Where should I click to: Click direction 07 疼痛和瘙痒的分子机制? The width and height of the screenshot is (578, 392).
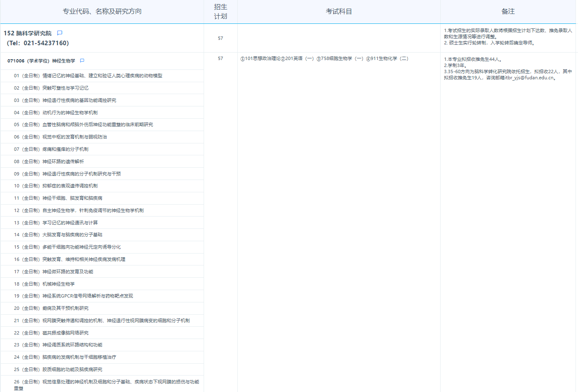(51, 149)
